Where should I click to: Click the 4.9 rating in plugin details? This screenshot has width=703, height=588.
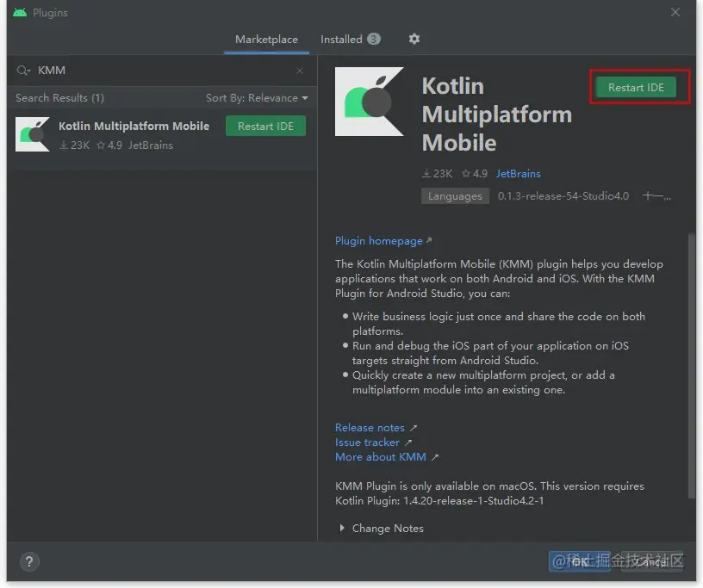point(475,173)
